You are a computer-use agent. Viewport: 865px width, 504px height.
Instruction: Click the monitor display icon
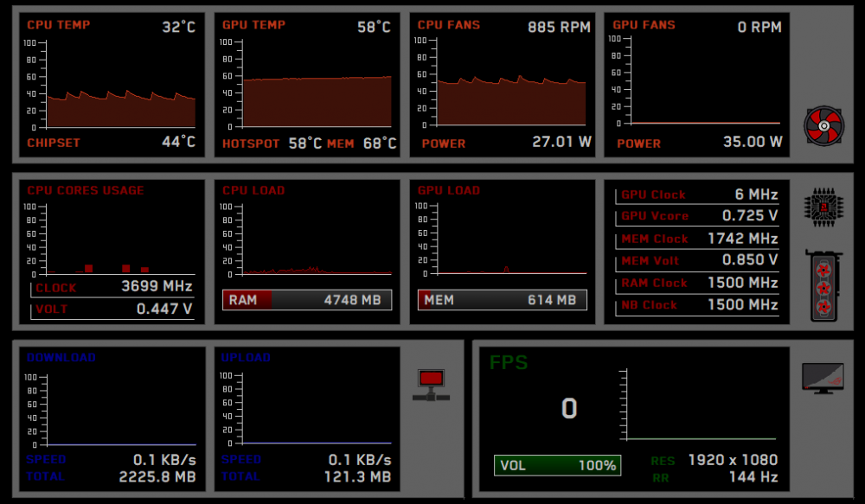tap(823, 378)
